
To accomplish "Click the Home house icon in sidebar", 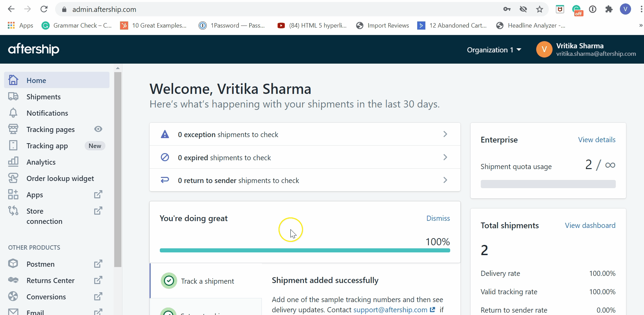I will [x=13, y=80].
